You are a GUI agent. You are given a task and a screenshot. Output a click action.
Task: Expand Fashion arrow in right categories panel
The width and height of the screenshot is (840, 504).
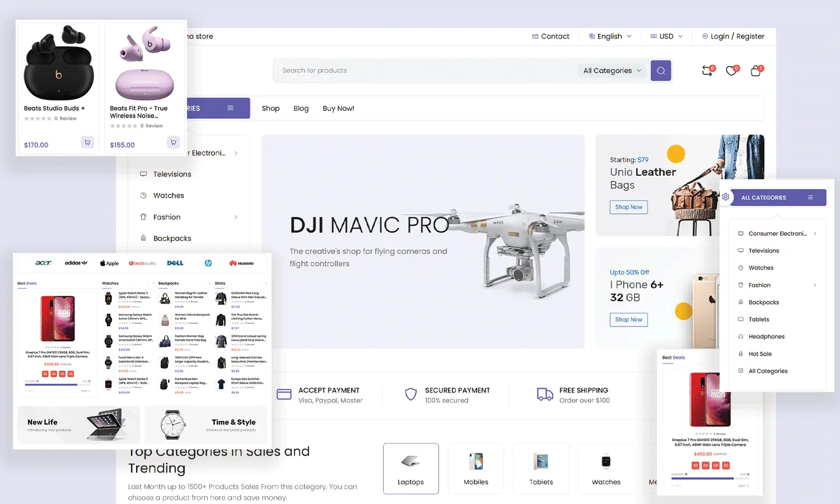815,285
